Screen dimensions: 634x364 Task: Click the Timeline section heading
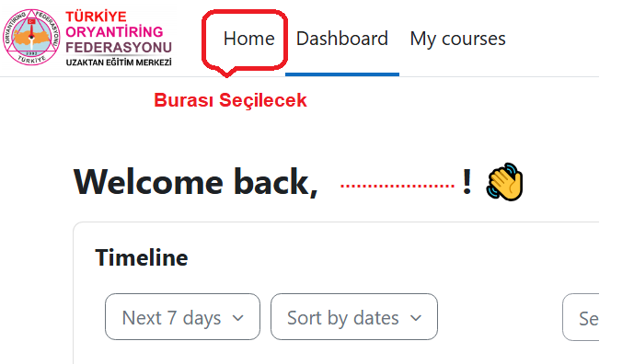click(142, 257)
